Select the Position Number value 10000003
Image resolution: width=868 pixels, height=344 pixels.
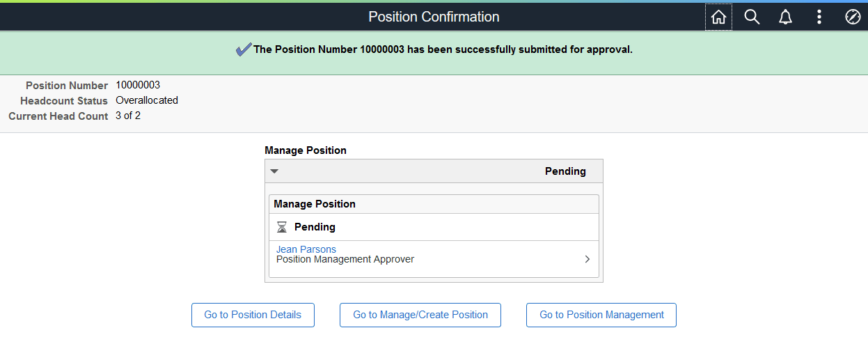(138, 85)
